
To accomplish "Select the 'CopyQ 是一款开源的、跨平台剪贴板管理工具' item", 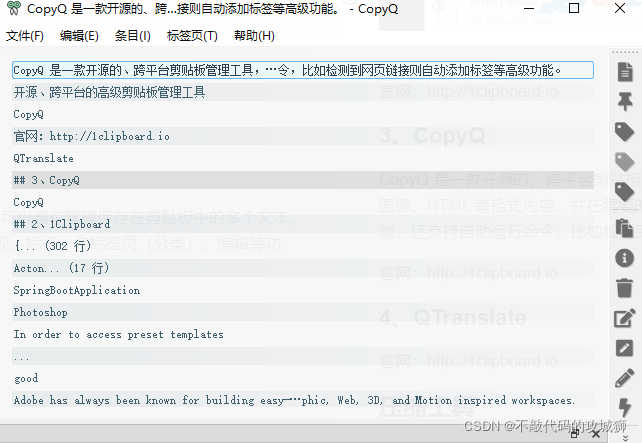I will click(303, 70).
